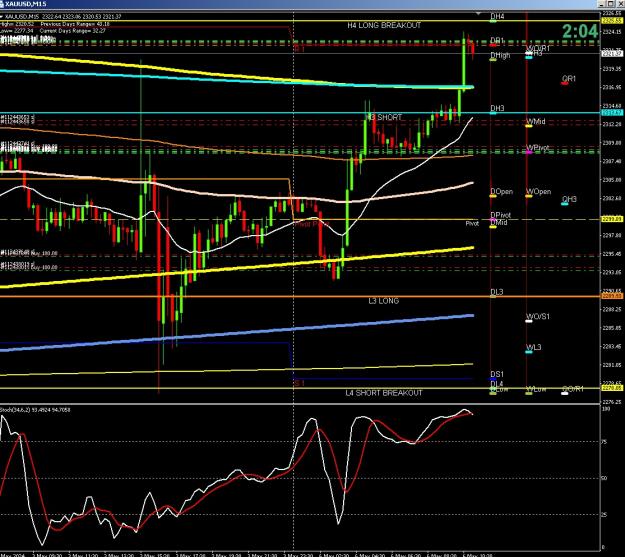The width and height of the screenshot is (625, 557).
Task: Click the QH3 level marker
Action: [569, 199]
